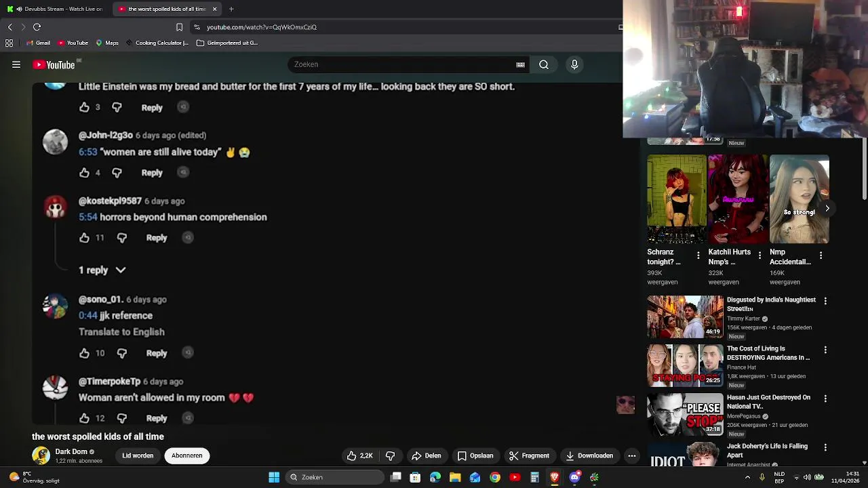Open menu for Nmp Accidentall... short
Screen dimensions: 868x488
coord(821,256)
